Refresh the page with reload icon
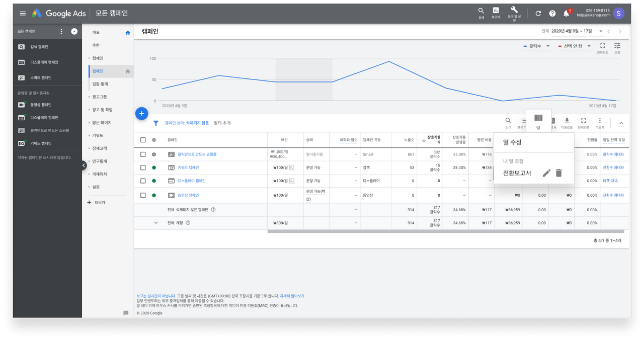Image resolution: width=644 pixels, height=340 pixels. [x=538, y=14]
